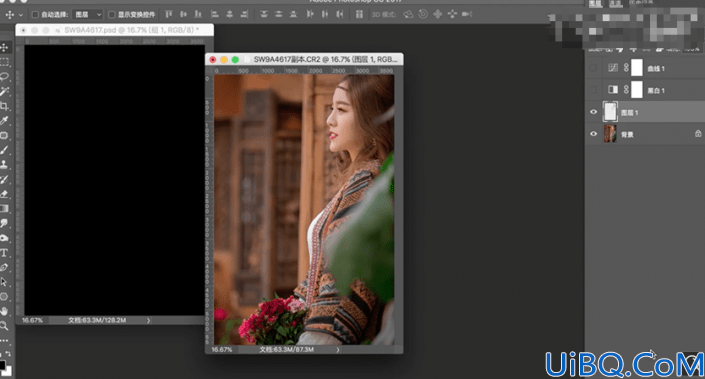
Task: Select the Path Selection arrow tool
Action: coord(4,282)
